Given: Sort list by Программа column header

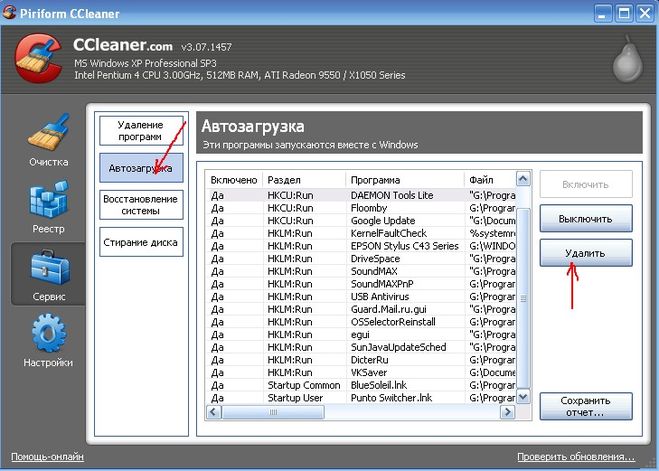Looking at the screenshot, I should (x=405, y=179).
